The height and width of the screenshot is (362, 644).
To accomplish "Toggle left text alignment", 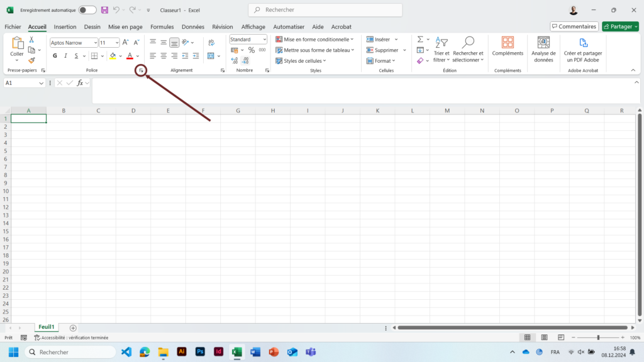I will (153, 56).
